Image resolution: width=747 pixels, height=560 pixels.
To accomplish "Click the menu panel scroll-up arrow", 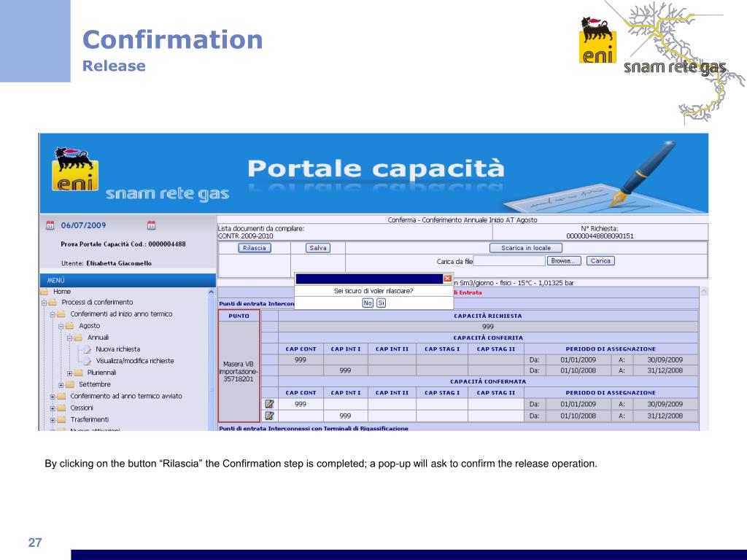I will [x=212, y=292].
